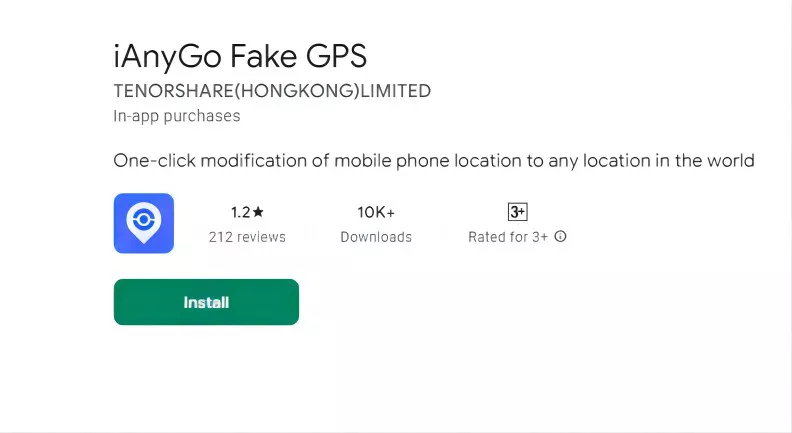Viewport: 792px width, 433px height.
Task: Click the In-app purchases label
Action: click(177, 116)
